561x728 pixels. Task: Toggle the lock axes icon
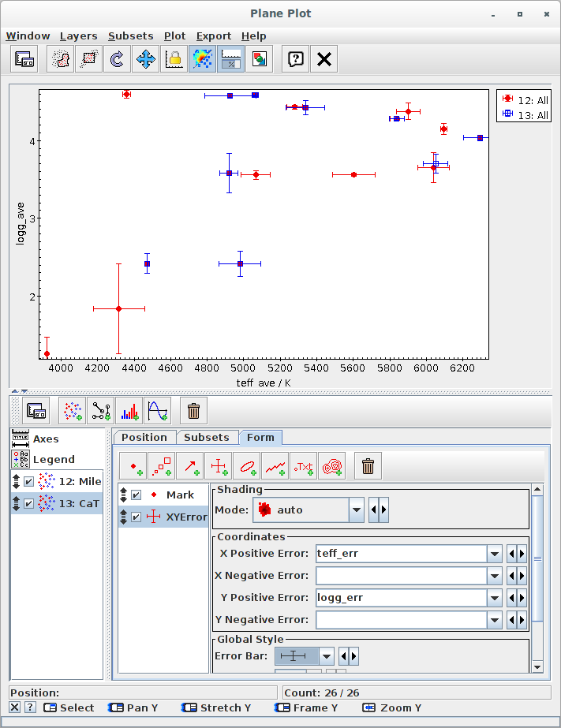(174, 59)
